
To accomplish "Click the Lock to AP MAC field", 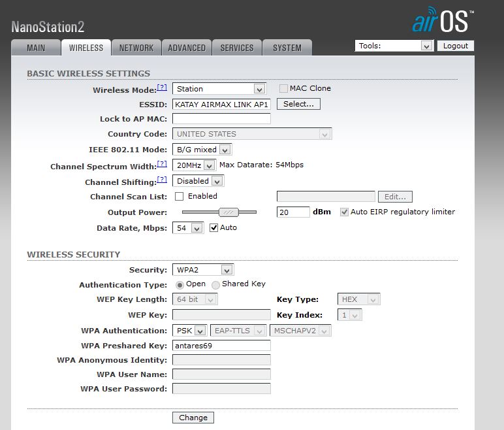I will (221, 119).
